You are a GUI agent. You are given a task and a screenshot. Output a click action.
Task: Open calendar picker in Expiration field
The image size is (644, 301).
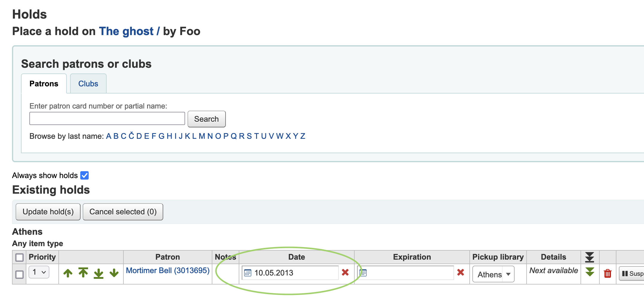(363, 273)
